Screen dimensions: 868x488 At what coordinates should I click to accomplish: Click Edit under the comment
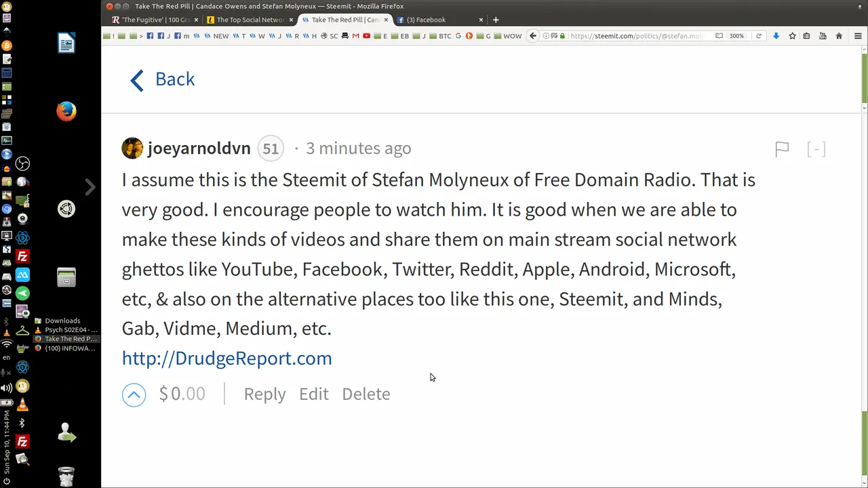coord(314,394)
